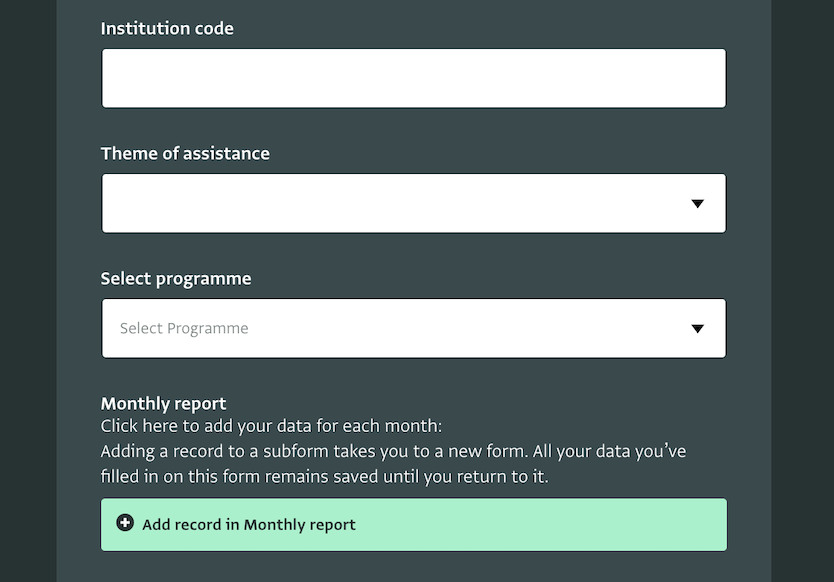Click the plus icon on Add record button
834x582 pixels.
(125, 523)
